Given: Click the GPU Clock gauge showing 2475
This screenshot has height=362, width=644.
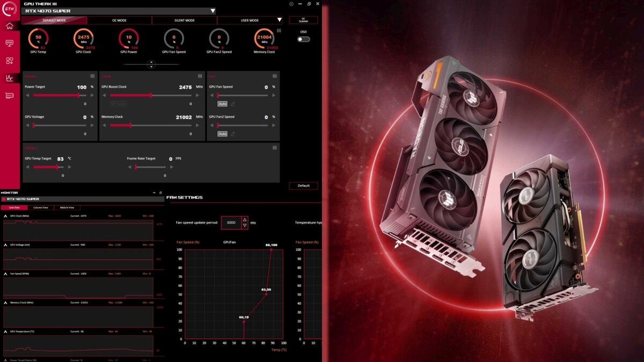Looking at the screenshot, I should pyautogui.click(x=83, y=39).
